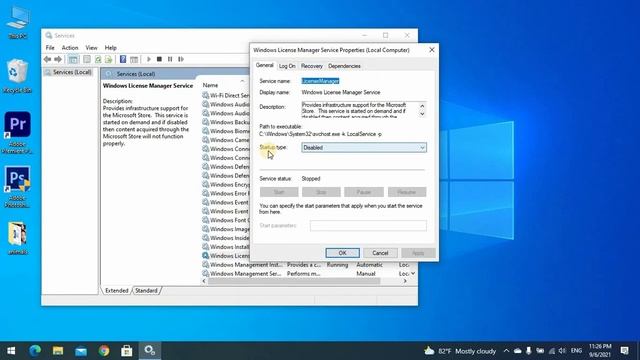Click the Services app taskbar icon
640x360 pixels.
[149, 351]
